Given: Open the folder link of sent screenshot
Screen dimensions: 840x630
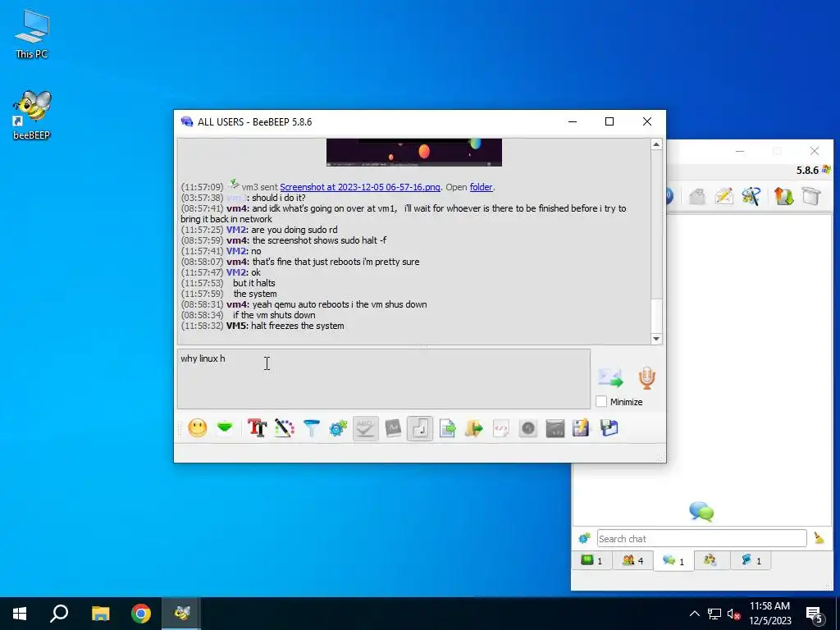Looking at the screenshot, I should (481, 187).
